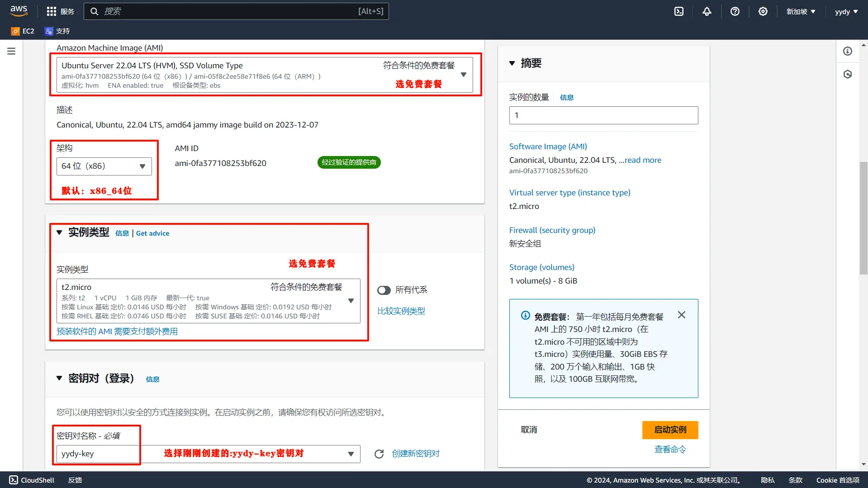The width and height of the screenshot is (868, 488).
Task: Click the info icon in free tier box
Action: coord(526,315)
